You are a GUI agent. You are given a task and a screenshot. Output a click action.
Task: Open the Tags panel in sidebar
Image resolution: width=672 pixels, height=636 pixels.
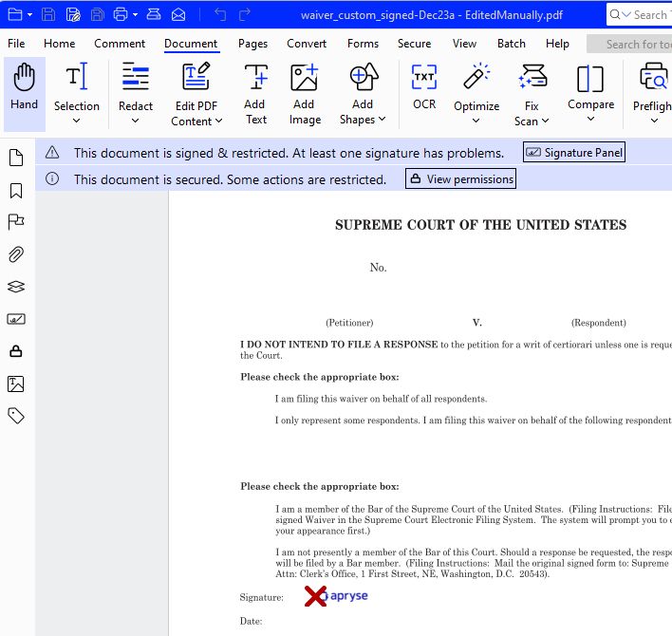pyautogui.click(x=16, y=416)
